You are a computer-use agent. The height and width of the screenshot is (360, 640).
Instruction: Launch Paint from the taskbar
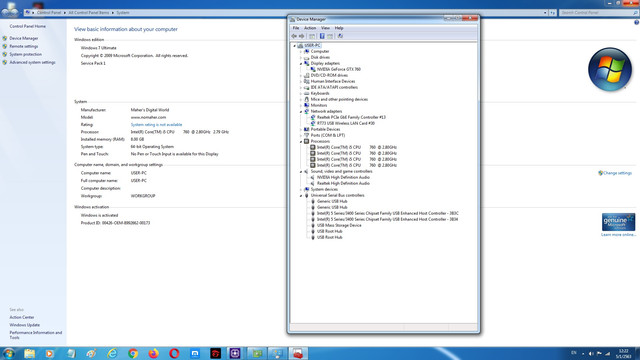91,353
